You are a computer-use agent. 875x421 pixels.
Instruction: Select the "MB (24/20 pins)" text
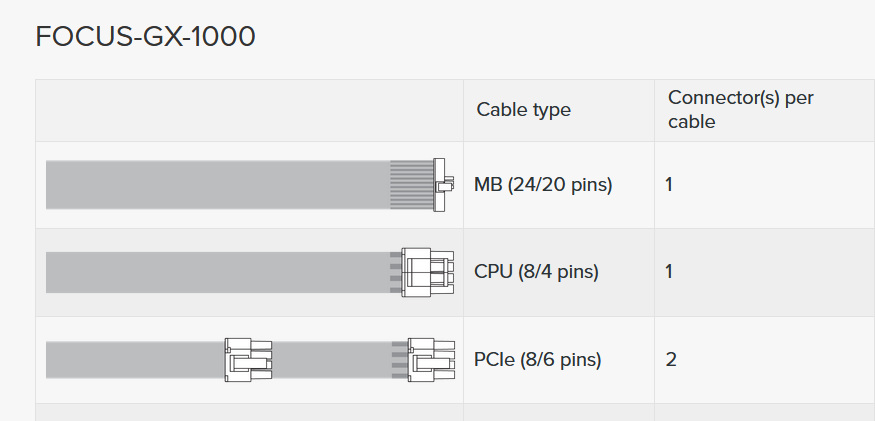tap(542, 185)
